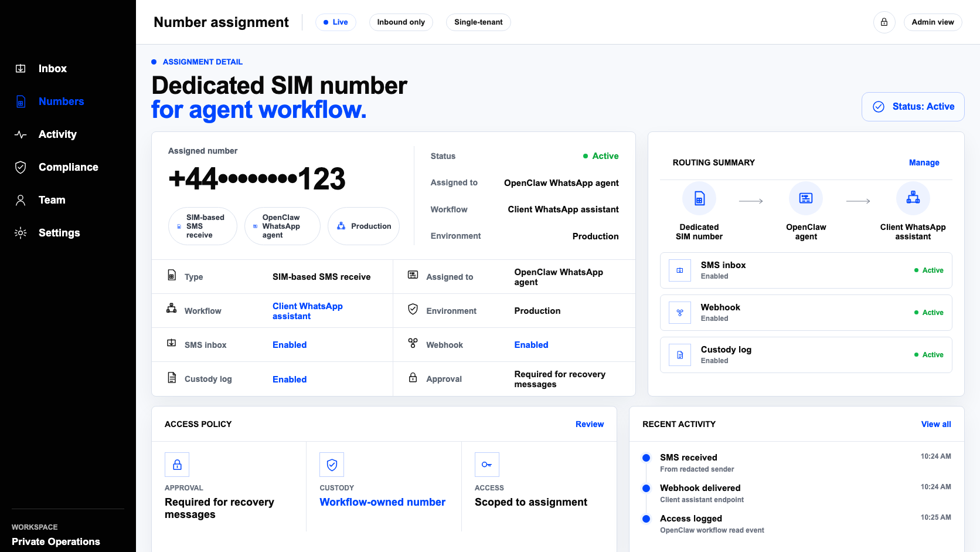Click the checkmark icon in Status: Active
Screen dimensions: 980x552
(x=879, y=107)
